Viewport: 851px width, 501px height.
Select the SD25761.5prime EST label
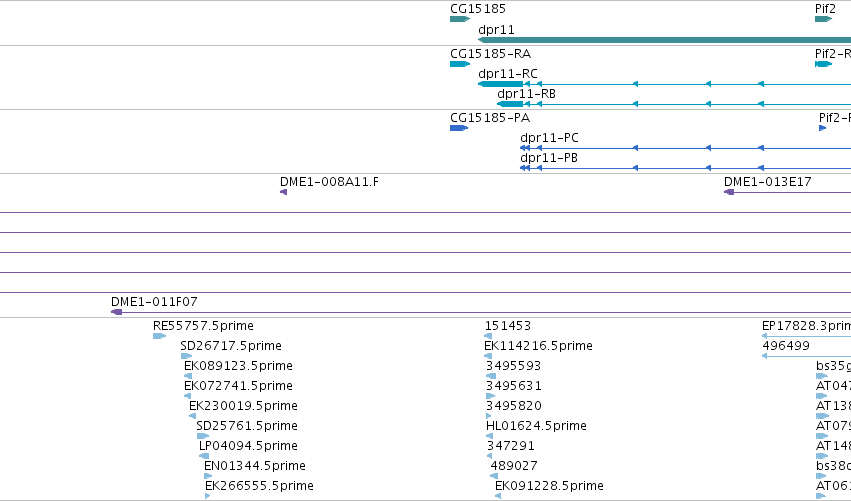tap(247, 426)
